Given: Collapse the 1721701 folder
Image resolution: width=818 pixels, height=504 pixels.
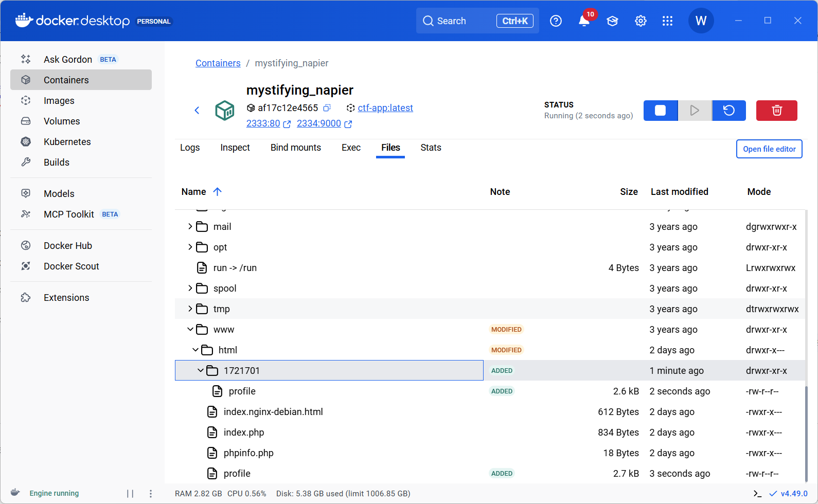Looking at the screenshot, I should click(201, 371).
